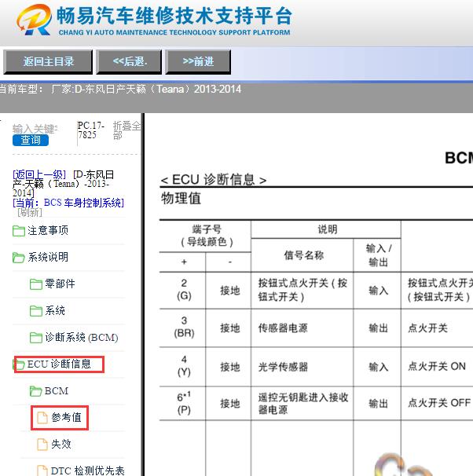The height and width of the screenshot is (476, 473).
Task: Select the ECU 诊断信息 tree item
Action: tap(59, 364)
